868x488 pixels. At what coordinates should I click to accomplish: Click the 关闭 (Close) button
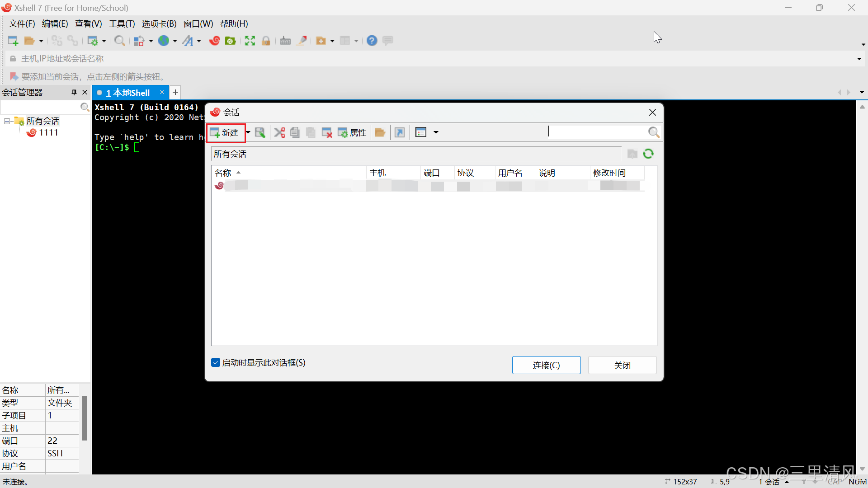623,365
